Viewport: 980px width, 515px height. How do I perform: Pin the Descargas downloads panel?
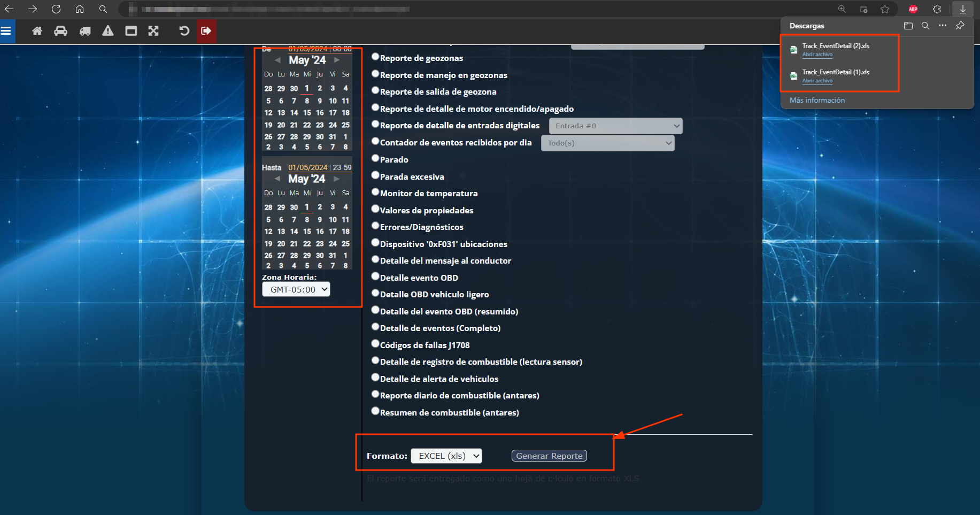point(960,26)
